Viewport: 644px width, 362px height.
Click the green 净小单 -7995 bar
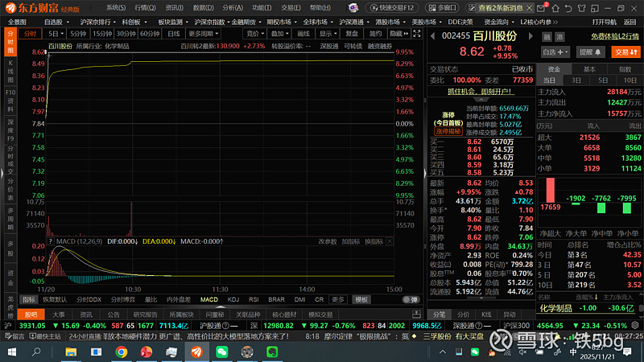coord(627,208)
